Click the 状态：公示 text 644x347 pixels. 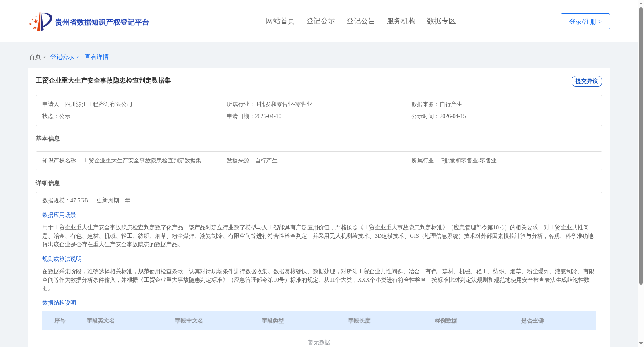point(56,116)
